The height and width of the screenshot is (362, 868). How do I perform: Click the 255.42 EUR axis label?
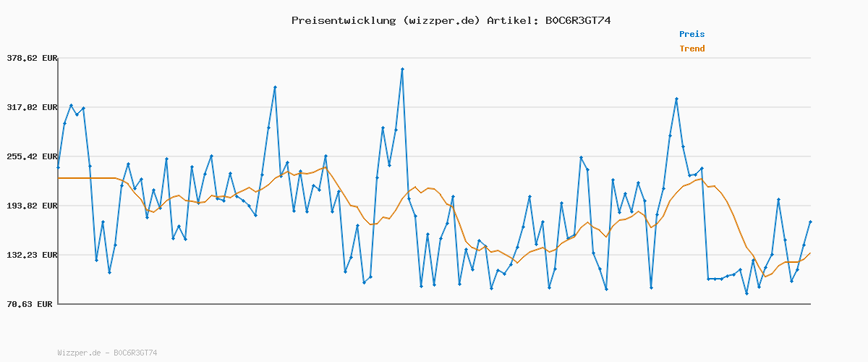tap(31, 156)
